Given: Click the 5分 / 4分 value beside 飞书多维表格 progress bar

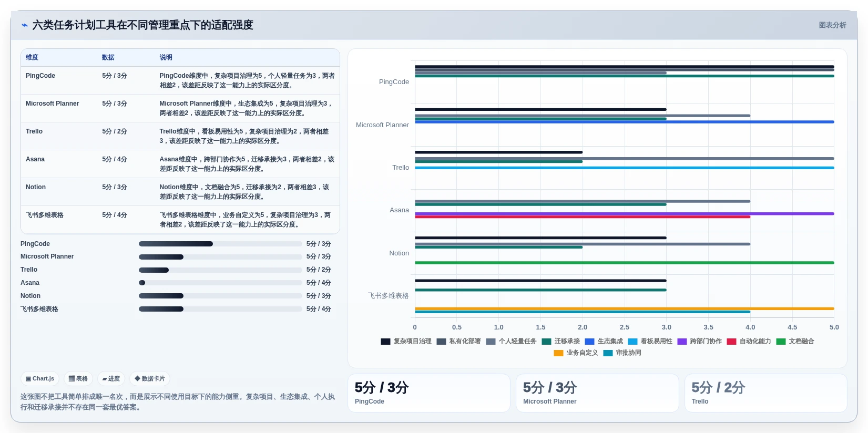Looking at the screenshot, I should pos(319,309).
